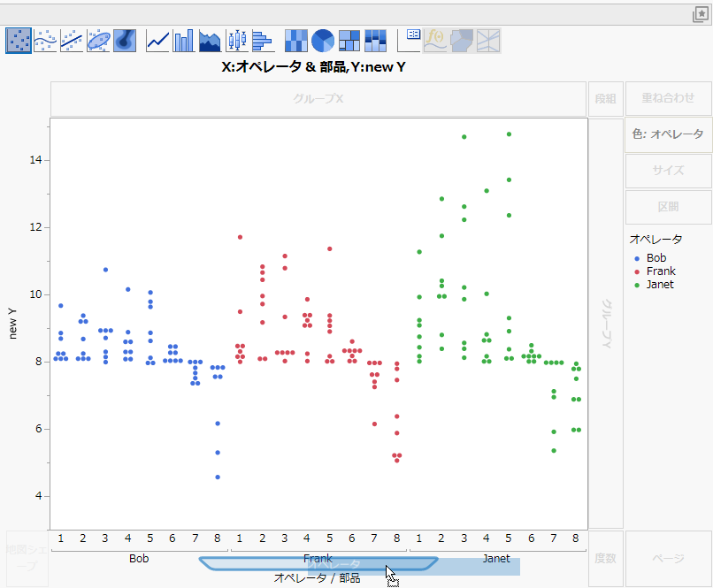Click the サイズ drop zone

[668, 171]
